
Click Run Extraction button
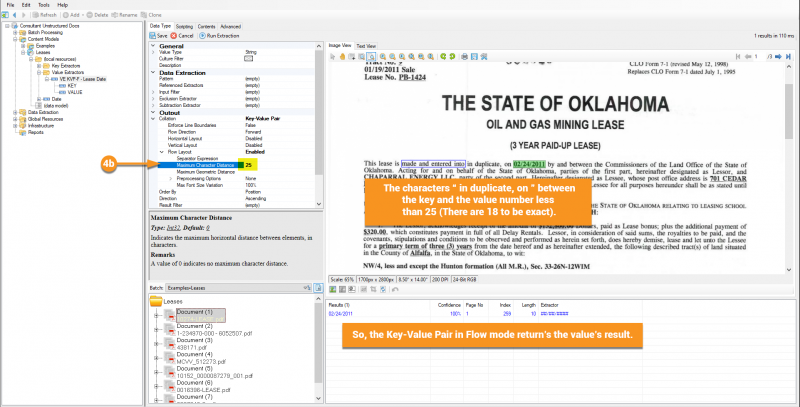pos(219,36)
